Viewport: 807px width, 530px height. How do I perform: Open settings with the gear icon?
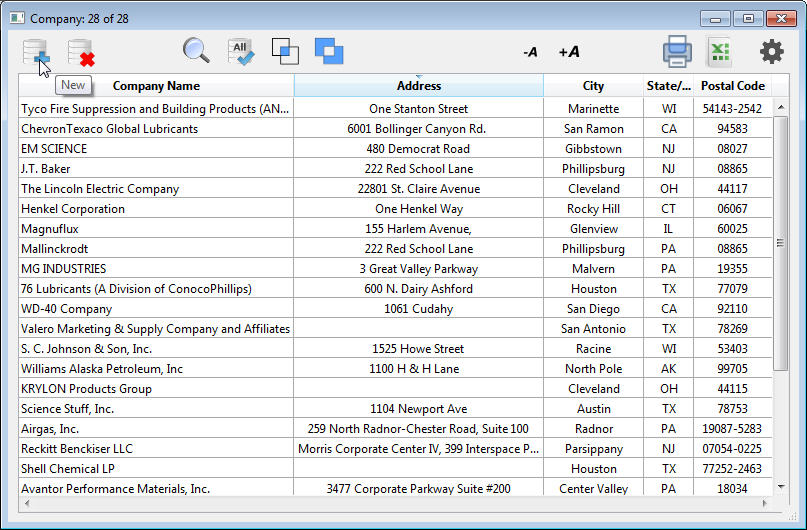tap(771, 51)
